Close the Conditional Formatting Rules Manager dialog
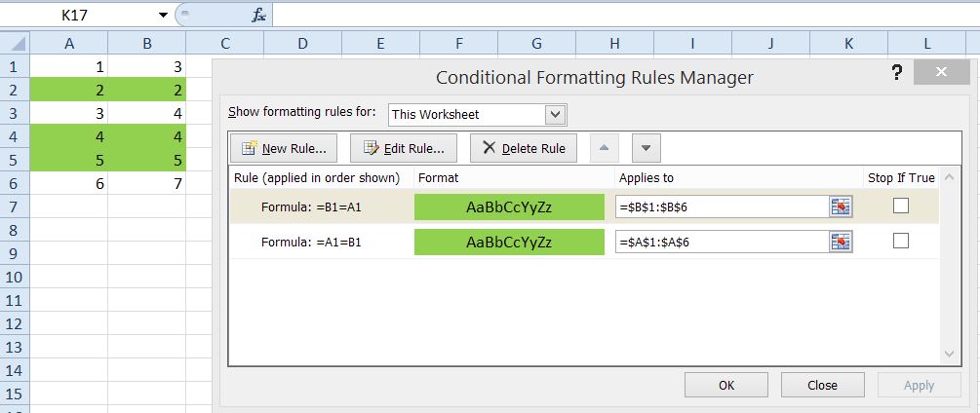The width and height of the screenshot is (980, 413). pyautogui.click(x=939, y=75)
